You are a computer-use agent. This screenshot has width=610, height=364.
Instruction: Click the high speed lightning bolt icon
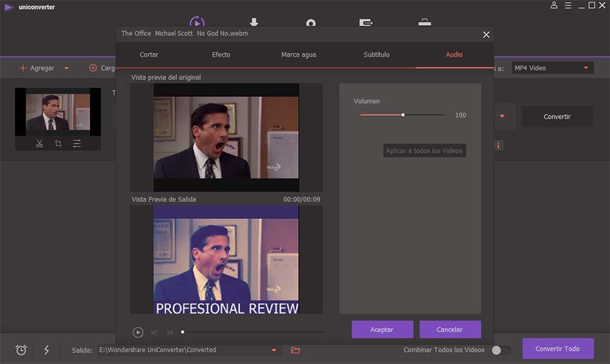[46, 350]
